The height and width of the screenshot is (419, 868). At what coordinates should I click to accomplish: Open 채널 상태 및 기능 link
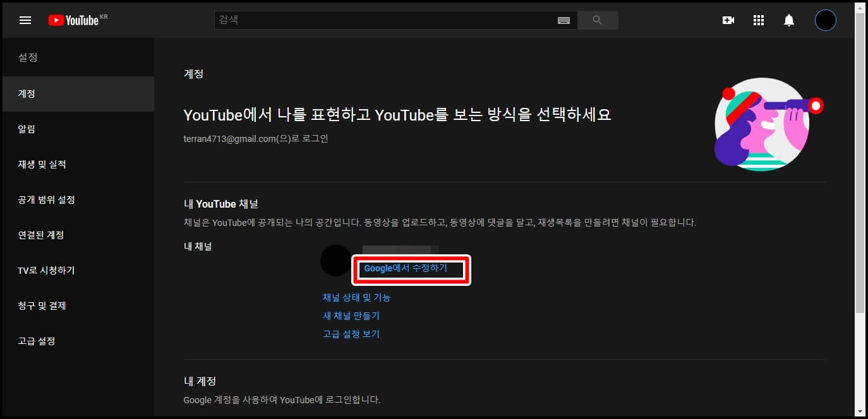click(x=356, y=297)
